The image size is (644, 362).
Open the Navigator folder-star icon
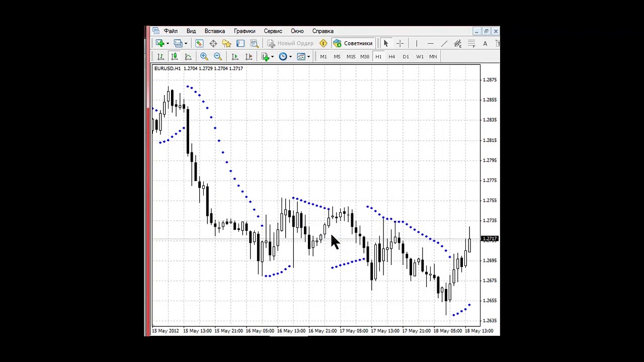(x=226, y=44)
